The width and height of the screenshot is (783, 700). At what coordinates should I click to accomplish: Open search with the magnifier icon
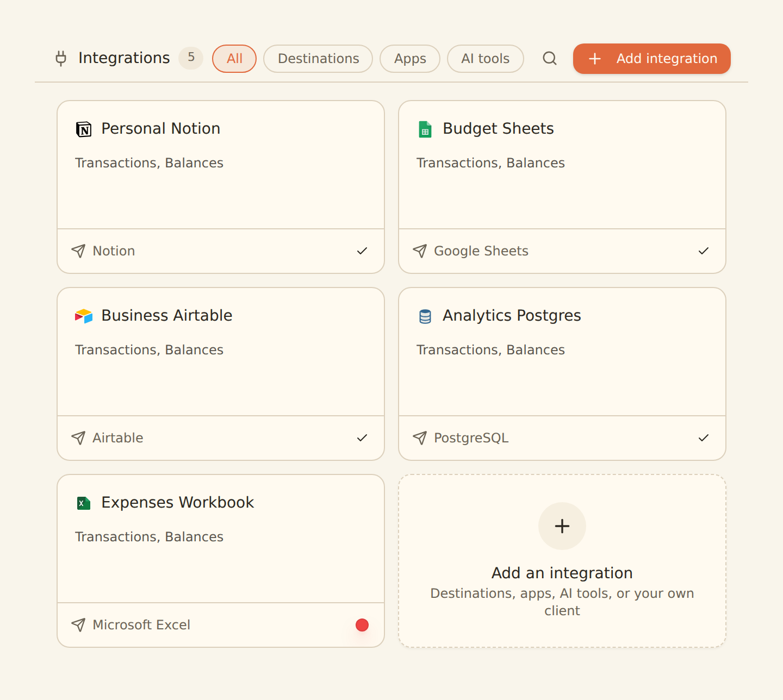click(x=550, y=58)
